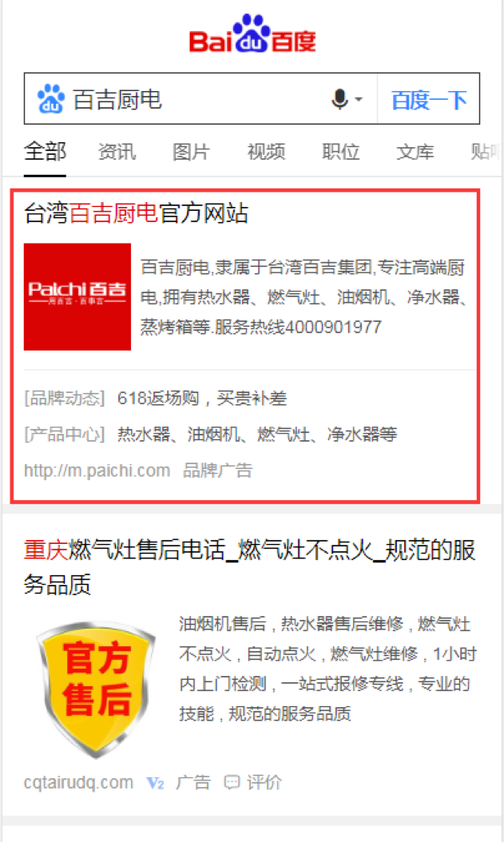This screenshot has height=842, width=504.
Task: Switch to the 资讯 tab
Action: point(117,152)
